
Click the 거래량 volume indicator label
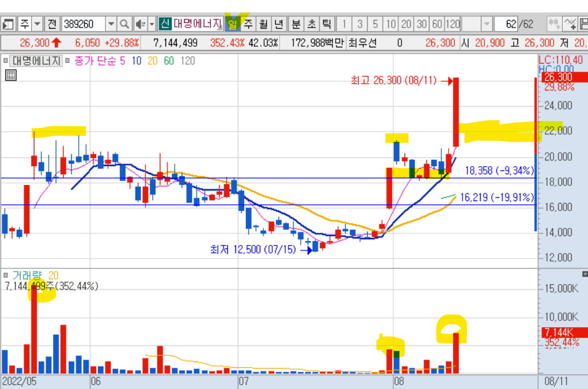27,275
